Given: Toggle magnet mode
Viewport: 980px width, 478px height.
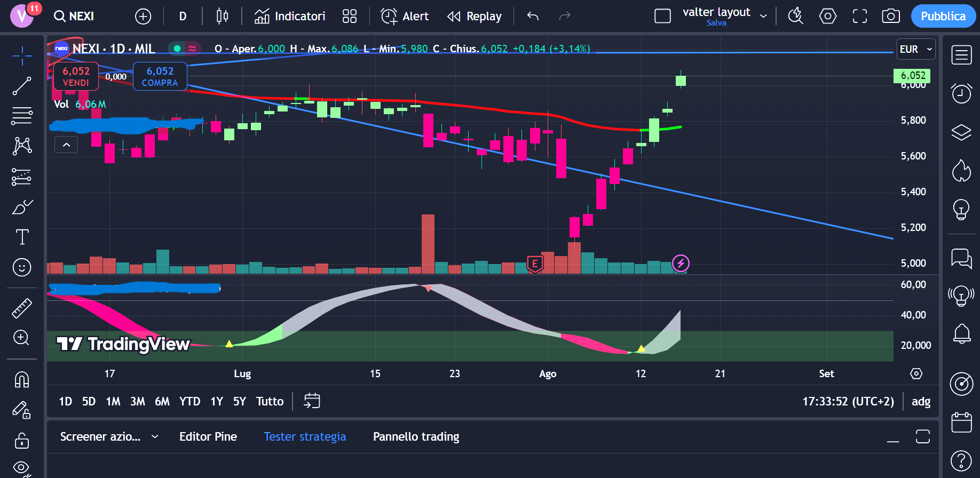Looking at the screenshot, I should [x=22, y=380].
